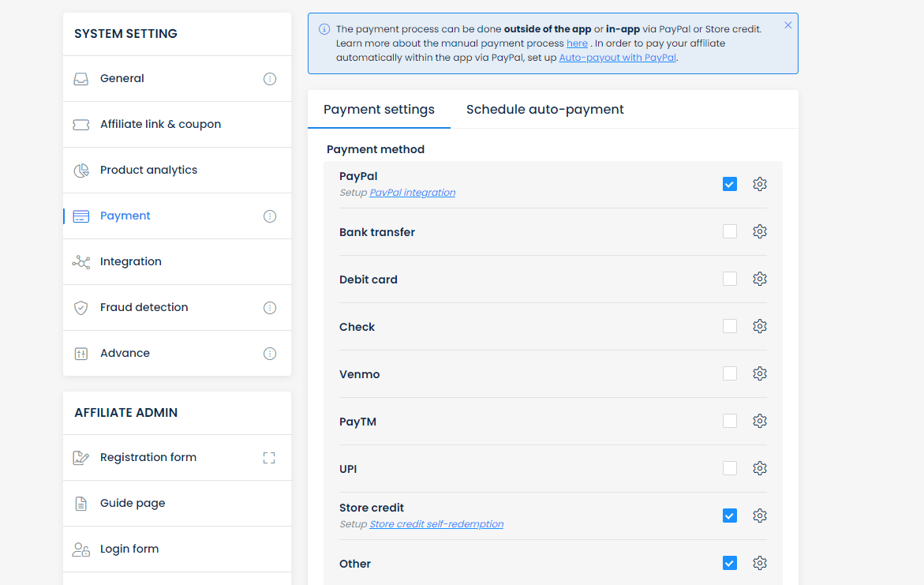Open Affiliate link & coupon settings
The width and height of the screenshot is (924, 585).
tap(177, 125)
